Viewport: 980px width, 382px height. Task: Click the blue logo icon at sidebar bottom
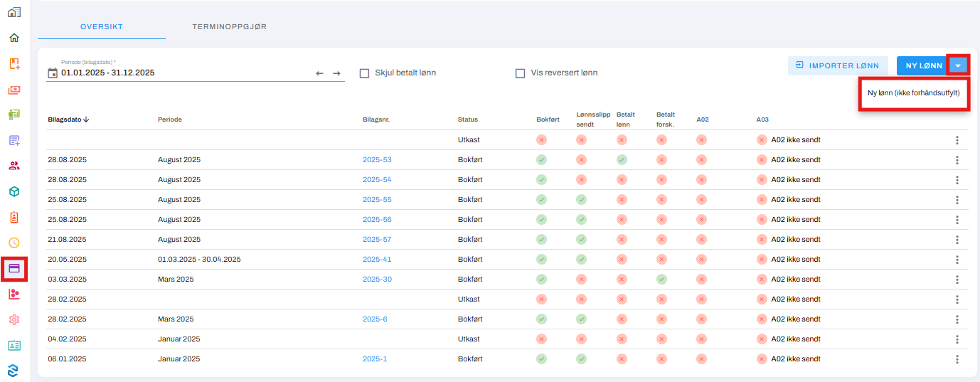[x=14, y=370]
